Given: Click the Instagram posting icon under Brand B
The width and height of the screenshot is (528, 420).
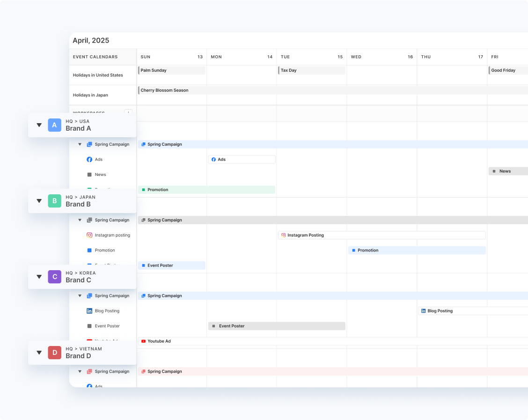Looking at the screenshot, I should coord(89,235).
